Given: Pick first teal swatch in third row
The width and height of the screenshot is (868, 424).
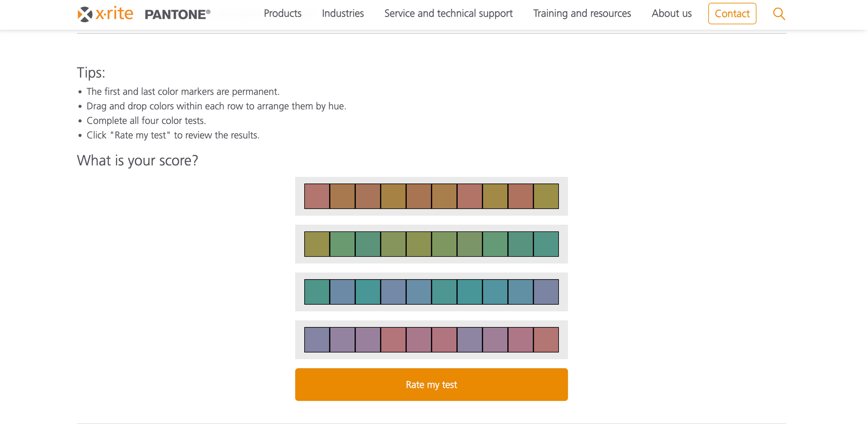Looking at the screenshot, I should (x=317, y=292).
